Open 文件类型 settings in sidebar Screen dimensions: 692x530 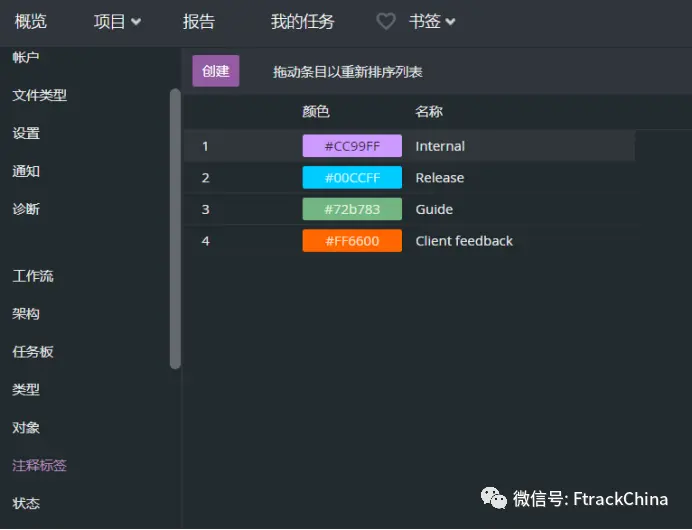(39, 95)
